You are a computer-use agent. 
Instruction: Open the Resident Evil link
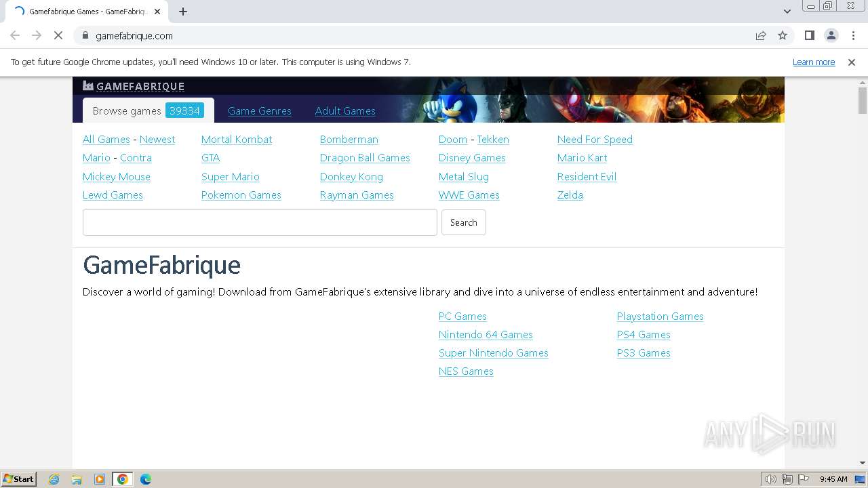click(587, 177)
